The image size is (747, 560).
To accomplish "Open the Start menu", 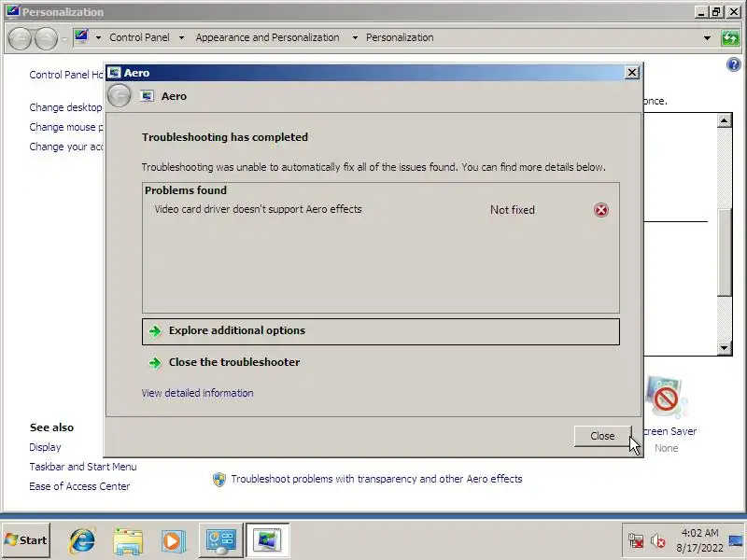I will tap(26, 540).
